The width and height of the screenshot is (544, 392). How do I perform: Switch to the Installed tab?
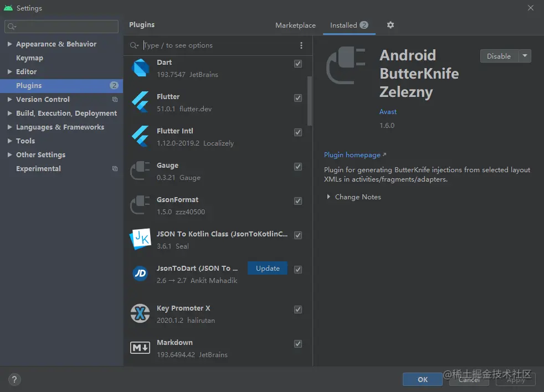tap(343, 25)
